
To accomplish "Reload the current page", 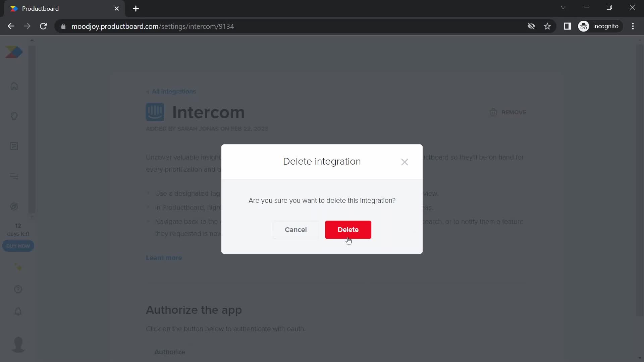I will click(43, 26).
